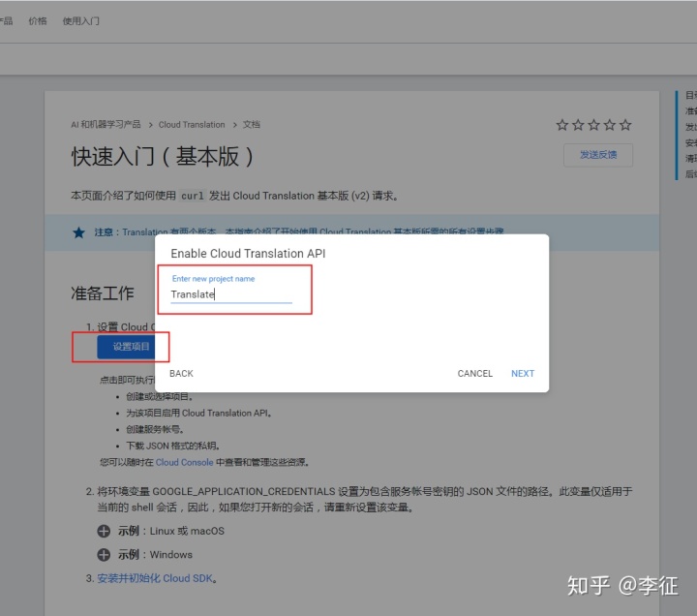This screenshot has height=616, width=697.
Task: Open the 文档 breadcrumb link
Action: click(x=251, y=125)
